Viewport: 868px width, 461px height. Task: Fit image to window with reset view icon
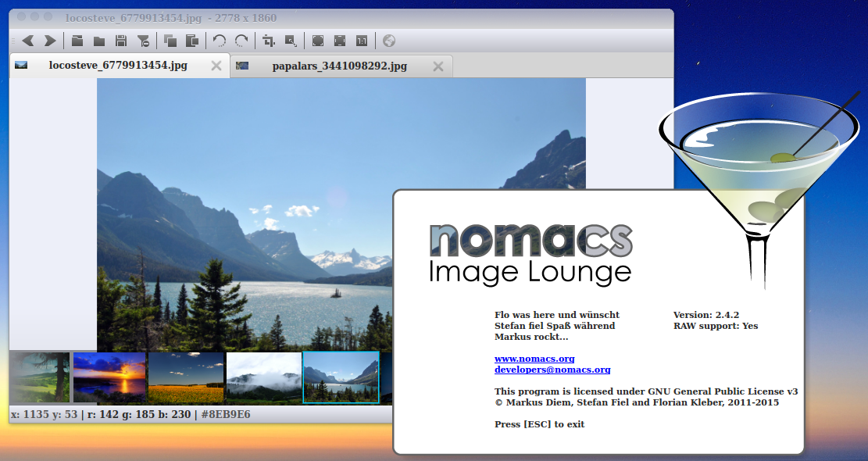(340, 41)
